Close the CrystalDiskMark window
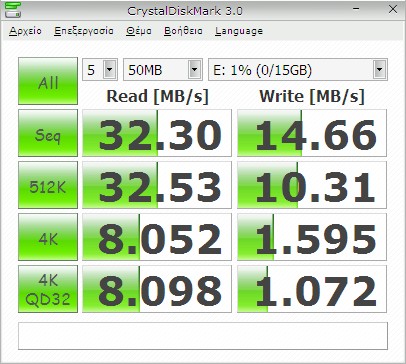This screenshot has width=406, height=364. [393, 9]
